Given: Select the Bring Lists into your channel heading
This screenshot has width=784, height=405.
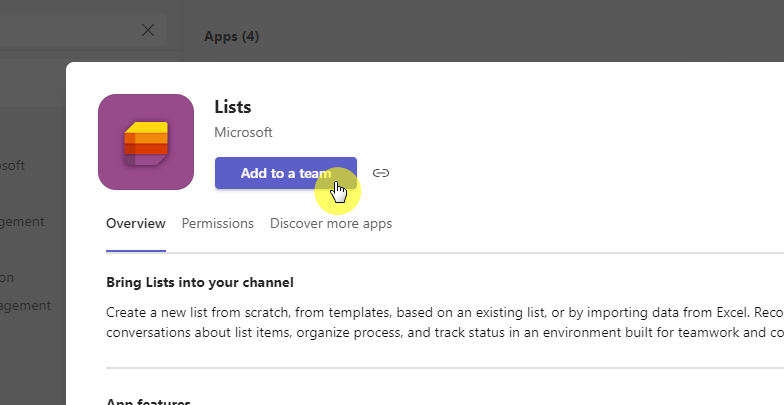Looking at the screenshot, I should tap(200, 282).
